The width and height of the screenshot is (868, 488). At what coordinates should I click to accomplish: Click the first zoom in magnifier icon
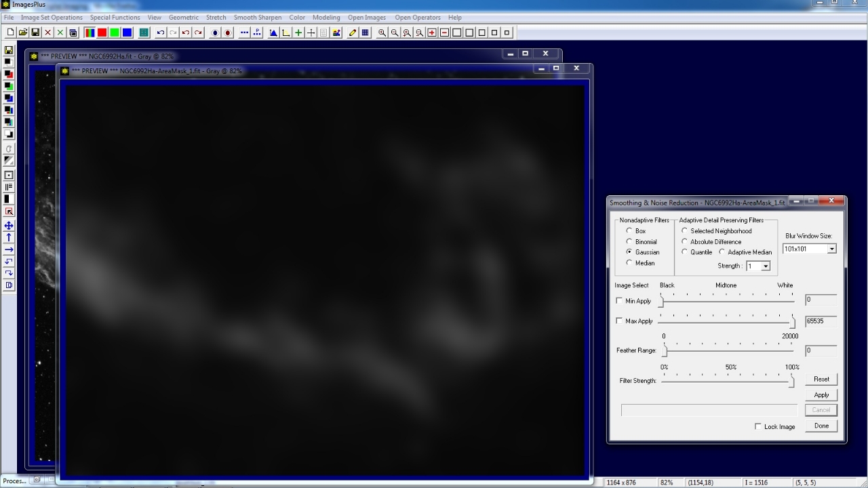382,33
